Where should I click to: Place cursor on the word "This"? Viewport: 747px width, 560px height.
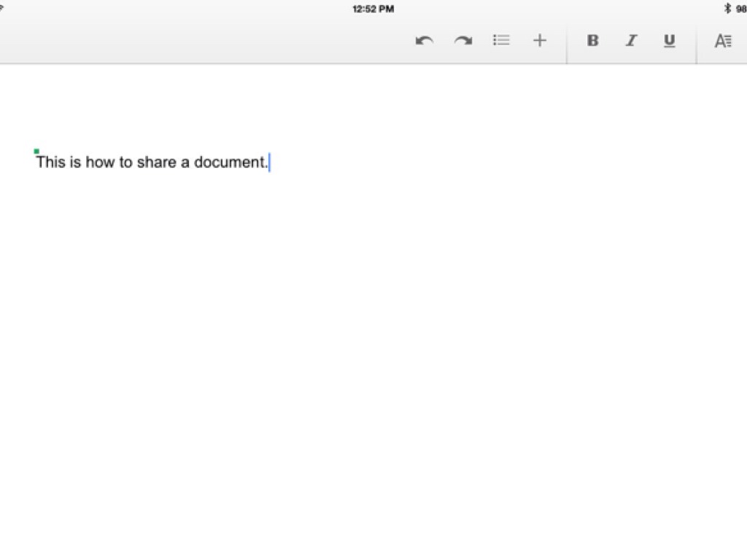point(50,162)
